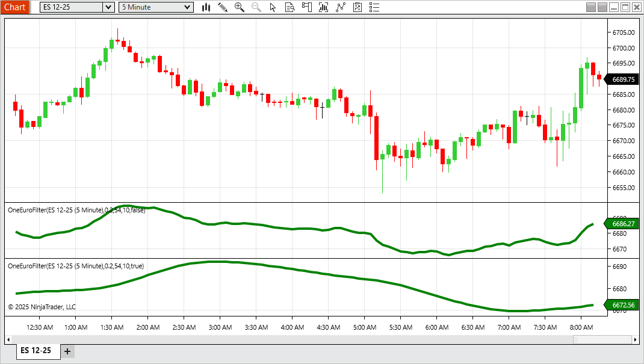The image size is (644, 364).
Task: Click the orange Chart title label
Action: 15,7
